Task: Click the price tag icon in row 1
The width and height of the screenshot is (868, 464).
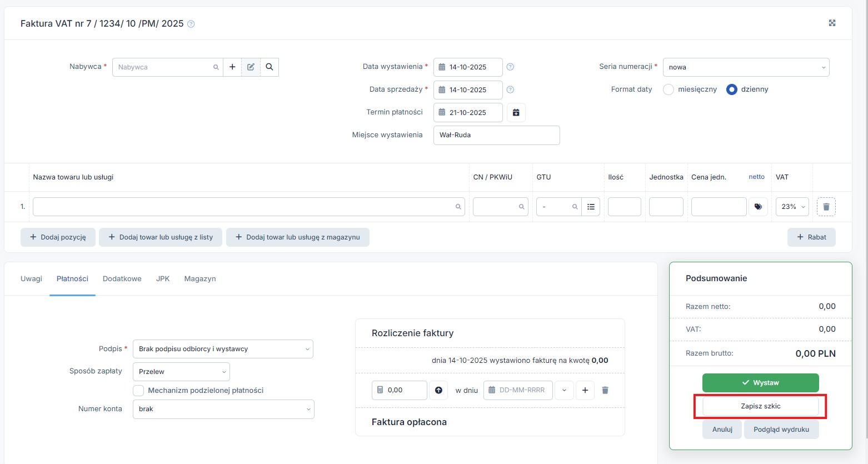Action: [758, 207]
